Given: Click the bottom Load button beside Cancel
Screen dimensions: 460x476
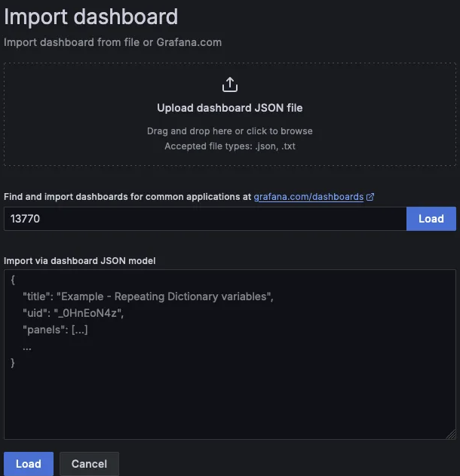Looking at the screenshot, I should (29, 464).
